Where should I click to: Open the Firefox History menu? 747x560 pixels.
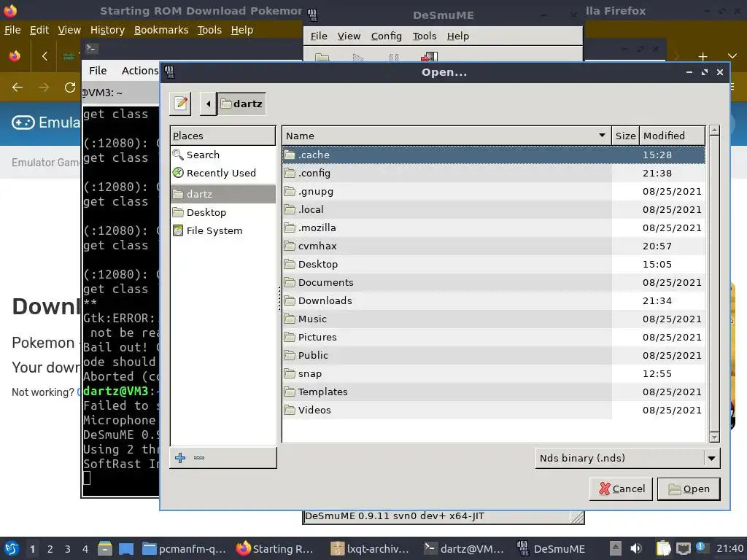[107, 30]
